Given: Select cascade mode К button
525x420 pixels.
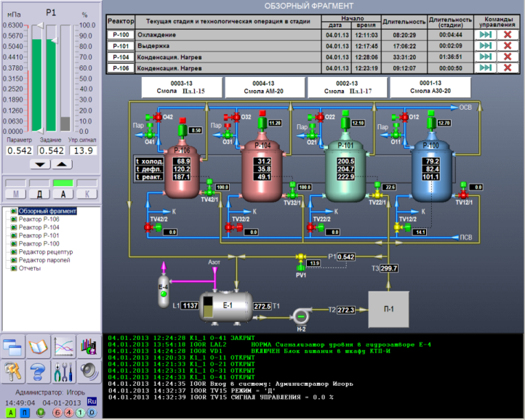Looking at the screenshot, I should (x=87, y=194).
